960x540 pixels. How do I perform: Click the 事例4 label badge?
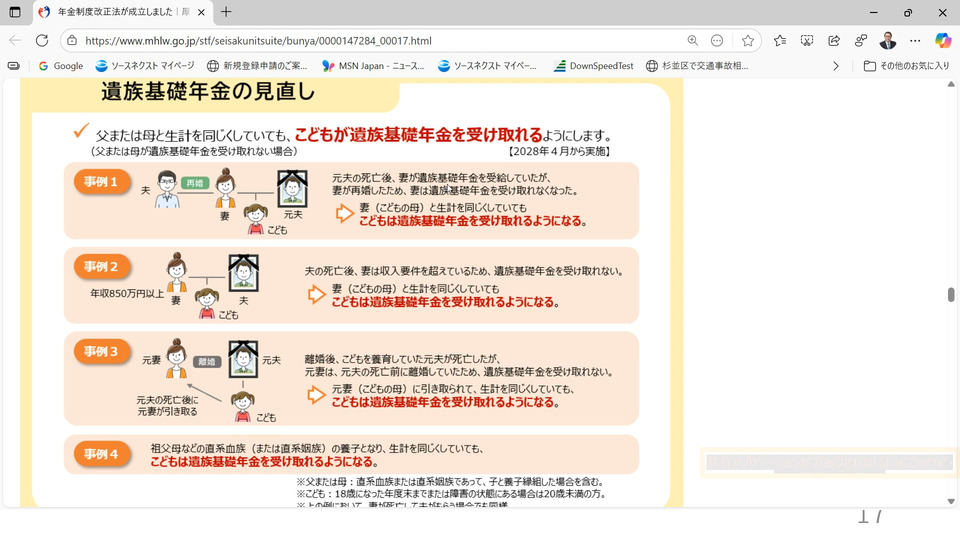[102, 454]
